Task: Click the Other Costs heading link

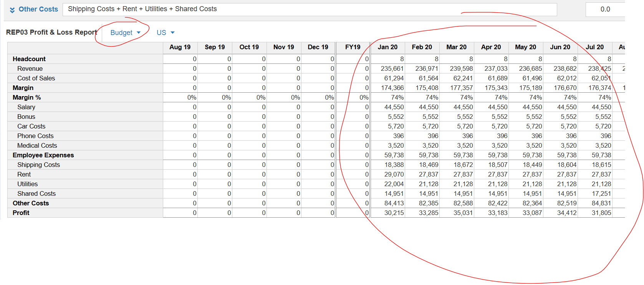Action: [38, 9]
